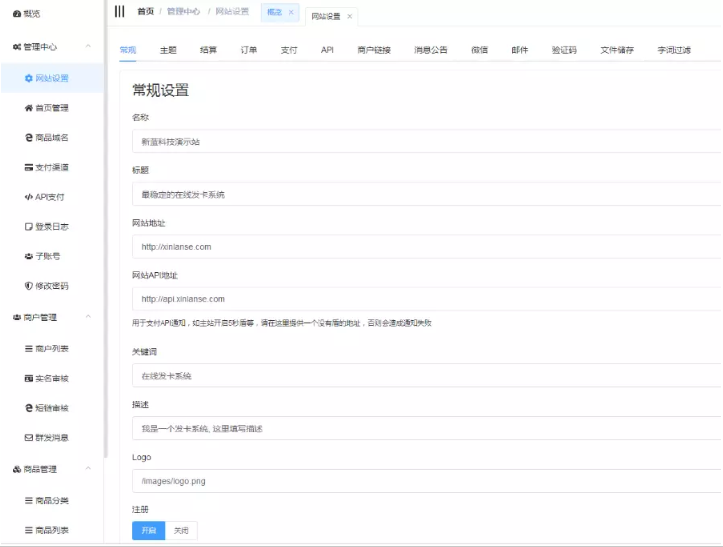Image resolution: width=723 pixels, height=547 pixels.
Task: Disable registration with the 关闭 option
Action: point(181,530)
